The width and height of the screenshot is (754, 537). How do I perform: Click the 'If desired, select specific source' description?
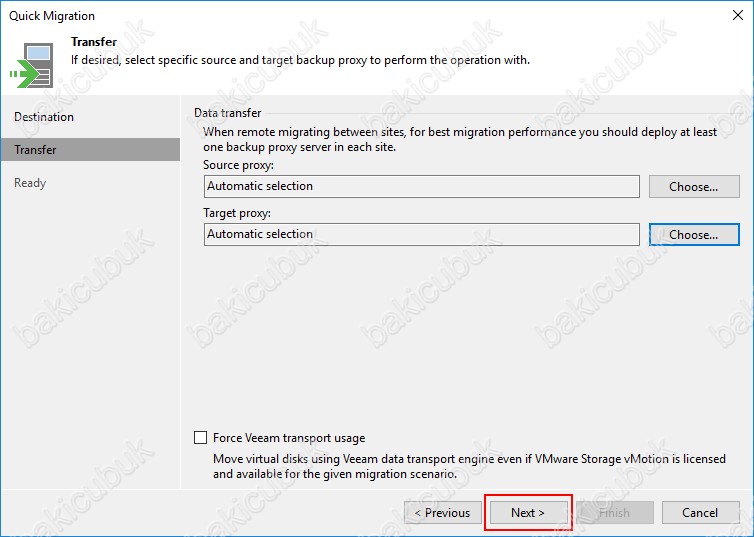pyautogui.click(x=301, y=60)
